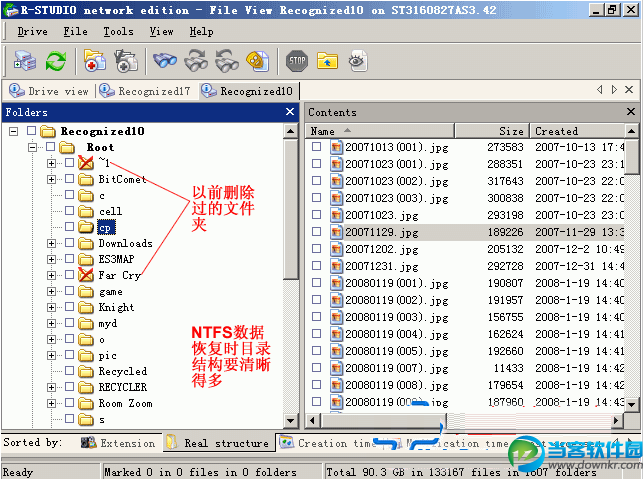Click the Extension sort icon
The width and height of the screenshot is (644, 479).
(88, 443)
